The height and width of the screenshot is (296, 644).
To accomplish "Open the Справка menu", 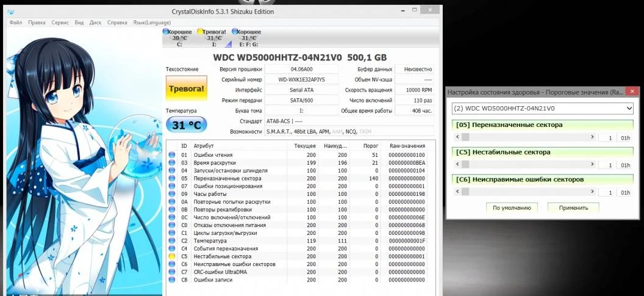I will (117, 23).
